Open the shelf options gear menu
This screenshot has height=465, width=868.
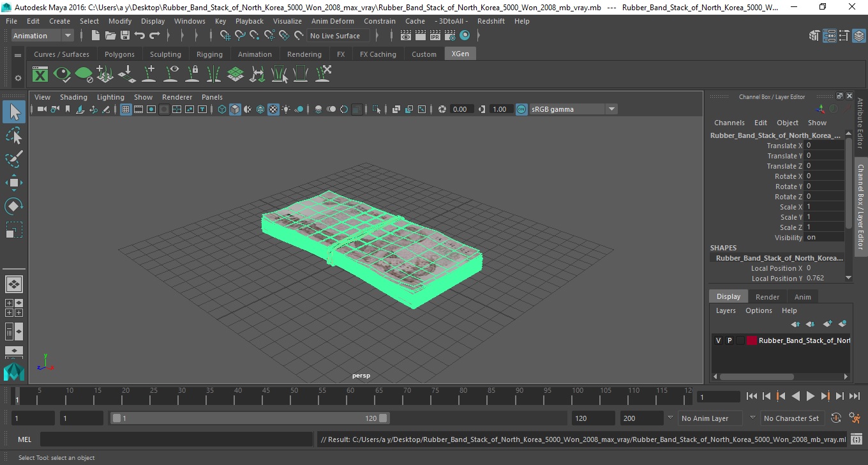[x=18, y=78]
